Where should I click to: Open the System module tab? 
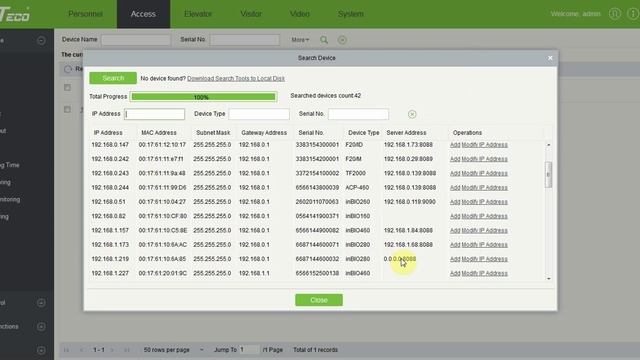pyautogui.click(x=351, y=14)
